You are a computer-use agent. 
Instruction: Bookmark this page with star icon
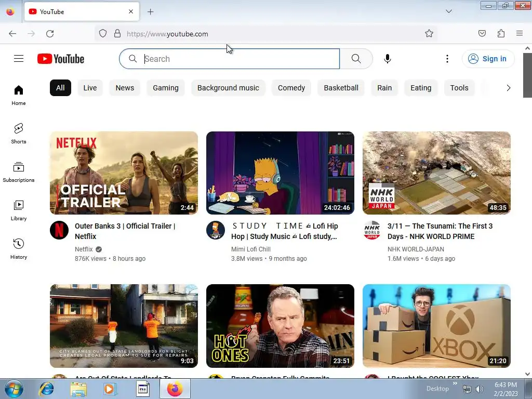(429, 34)
